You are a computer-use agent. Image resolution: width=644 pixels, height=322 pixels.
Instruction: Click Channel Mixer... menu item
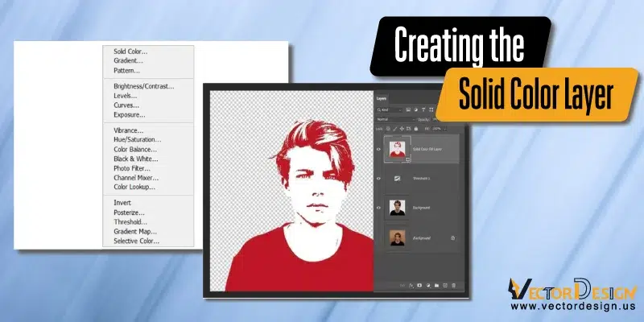(x=136, y=178)
